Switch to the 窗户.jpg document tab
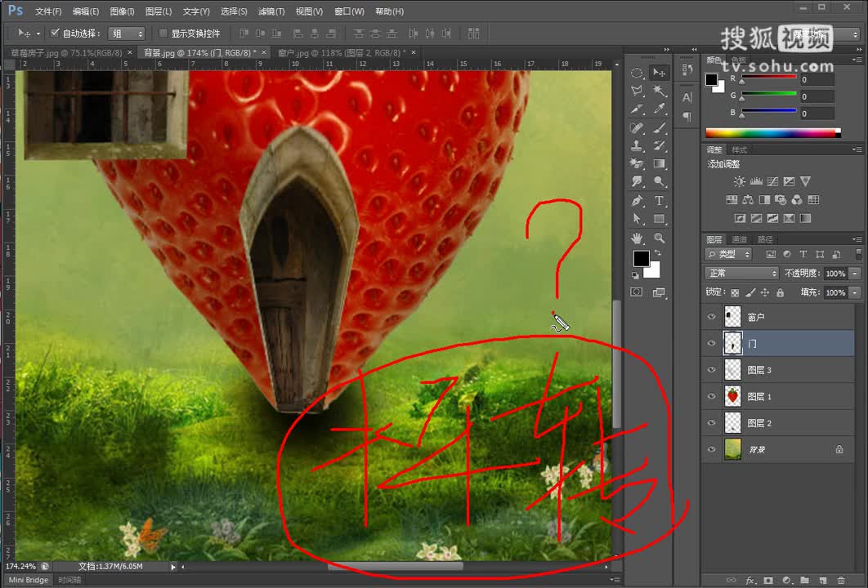The width and height of the screenshot is (868, 588). (342, 52)
